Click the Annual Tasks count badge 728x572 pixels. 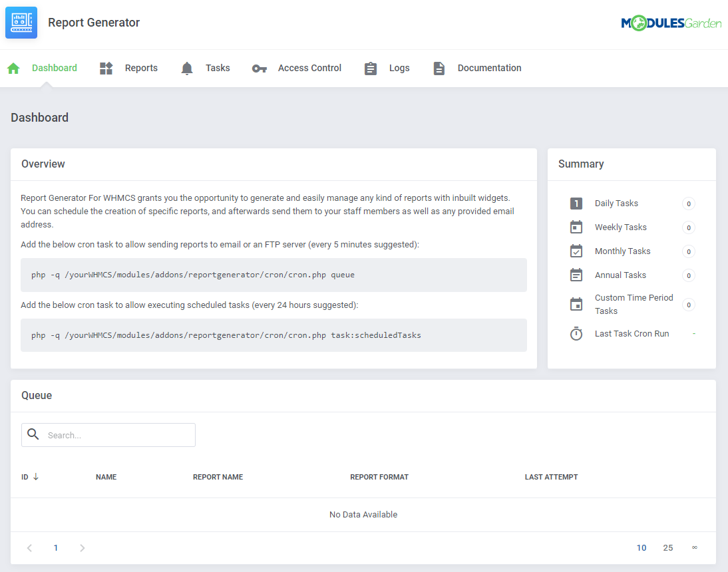(x=689, y=275)
